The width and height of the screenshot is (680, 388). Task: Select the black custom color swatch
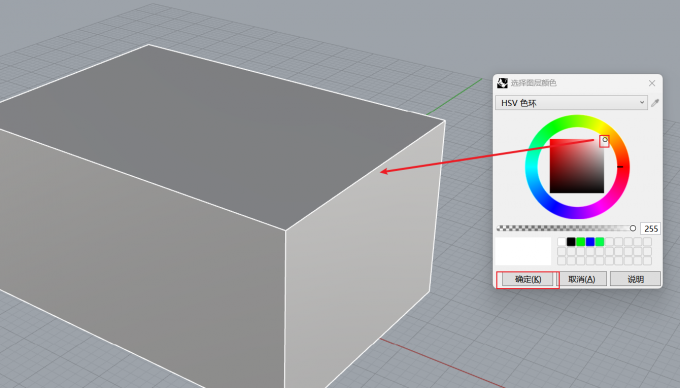(x=571, y=241)
